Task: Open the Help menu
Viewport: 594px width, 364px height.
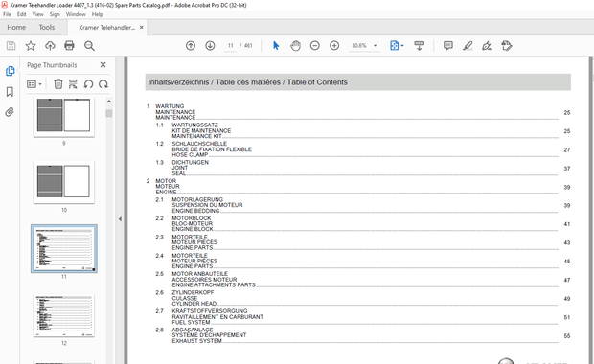Action: 98,14
